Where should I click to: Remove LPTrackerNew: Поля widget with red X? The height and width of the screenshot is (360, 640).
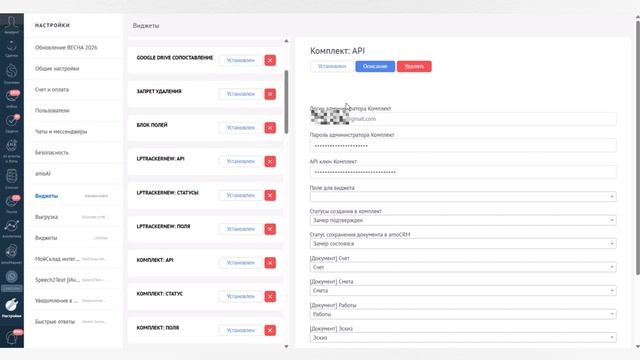click(x=270, y=229)
